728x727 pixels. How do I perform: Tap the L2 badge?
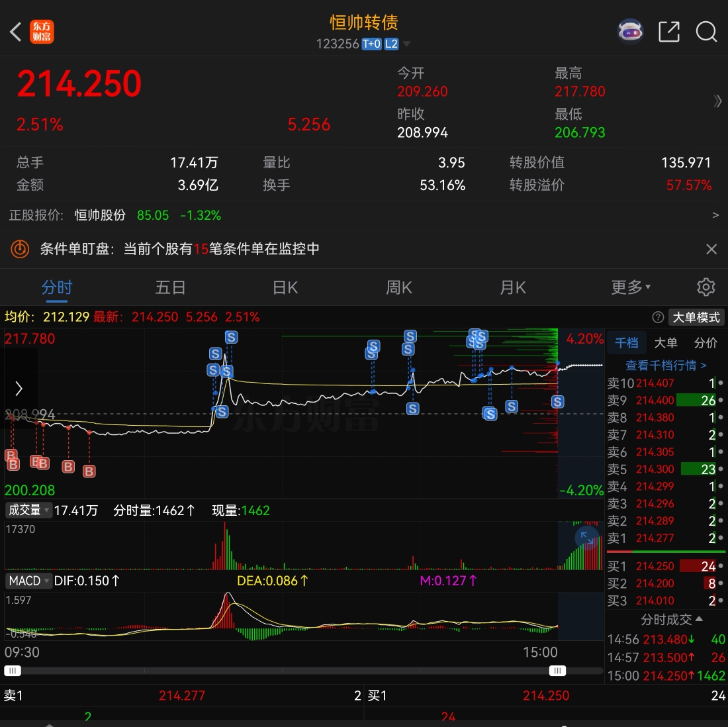pos(391,44)
